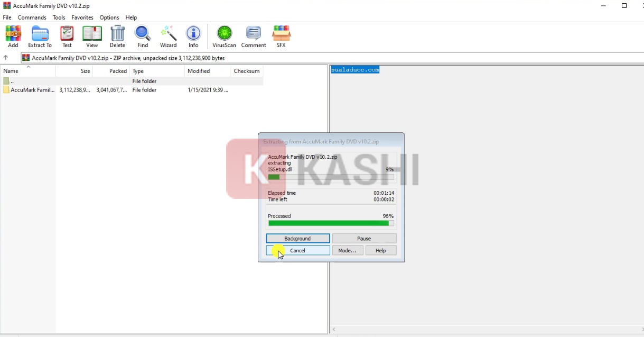
Task: Show archive Info
Action: coord(193,36)
